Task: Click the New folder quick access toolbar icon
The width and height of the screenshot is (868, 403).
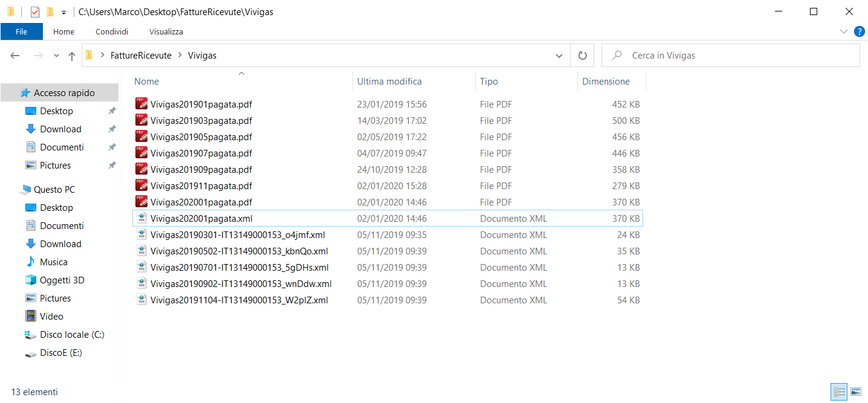Action: point(50,11)
